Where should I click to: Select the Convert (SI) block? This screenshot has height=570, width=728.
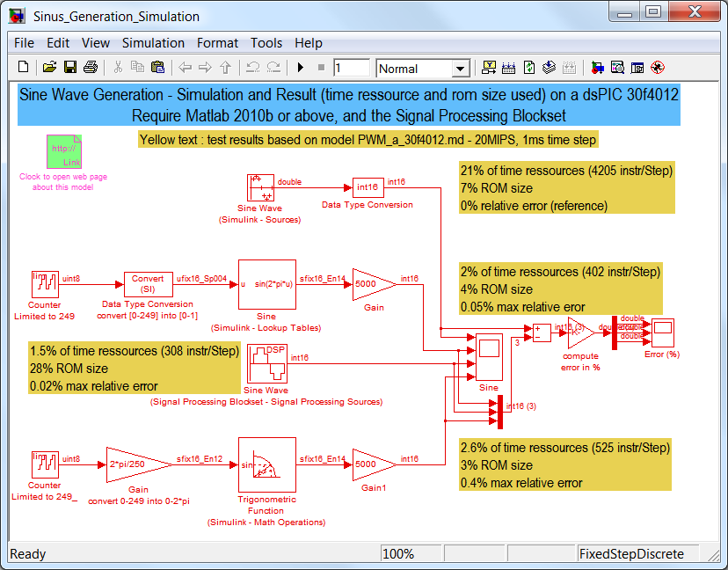(x=148, y=284)
